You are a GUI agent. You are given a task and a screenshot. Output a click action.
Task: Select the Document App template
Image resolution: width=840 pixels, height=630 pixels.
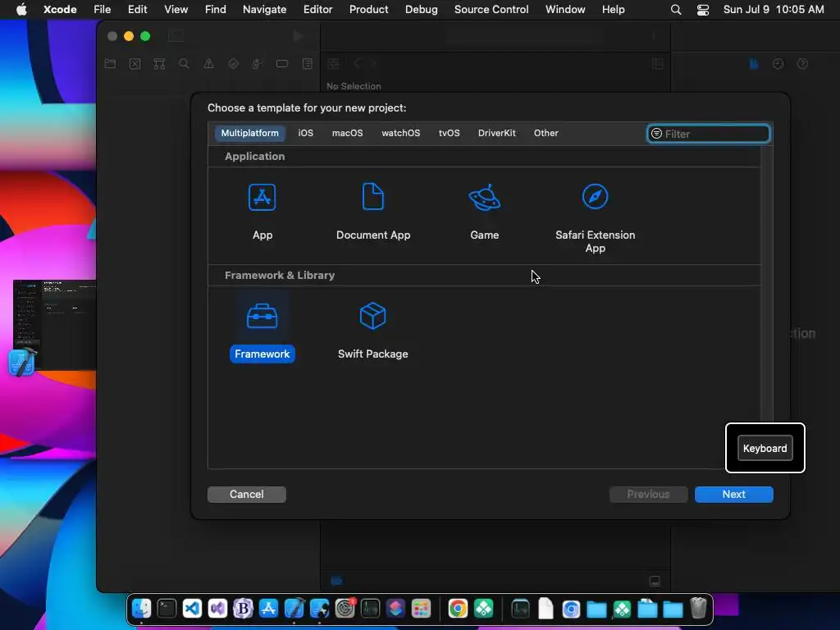[x=373, y=212]
